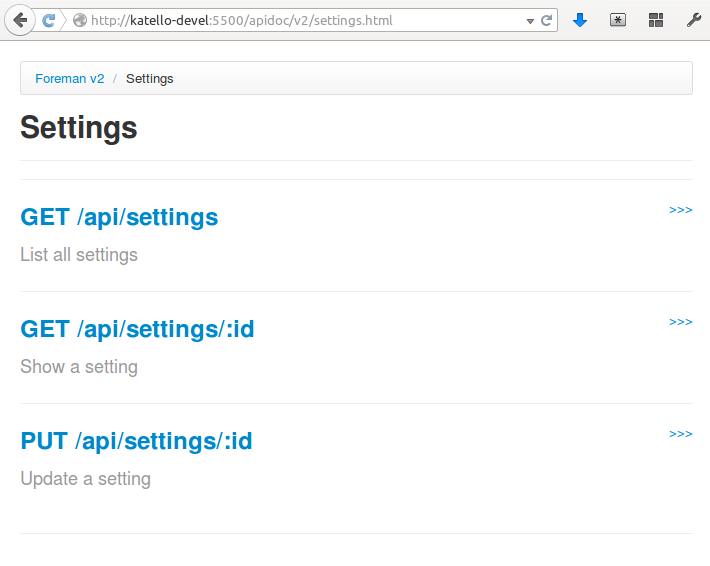Go back with the browser back arrow

19,20
